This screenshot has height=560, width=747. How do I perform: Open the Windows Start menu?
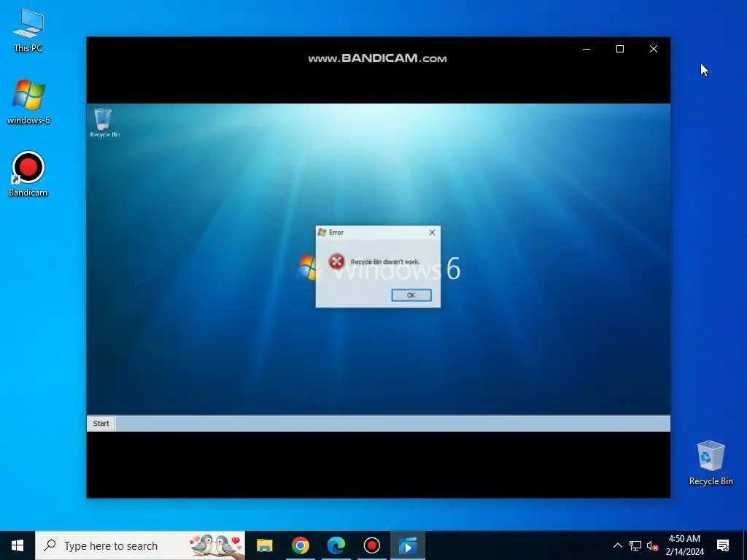point(18,545)
